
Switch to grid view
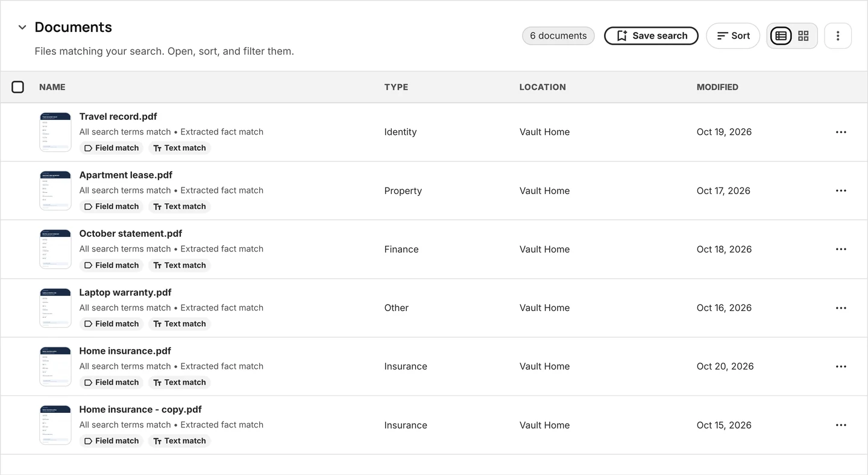[804, 36]
